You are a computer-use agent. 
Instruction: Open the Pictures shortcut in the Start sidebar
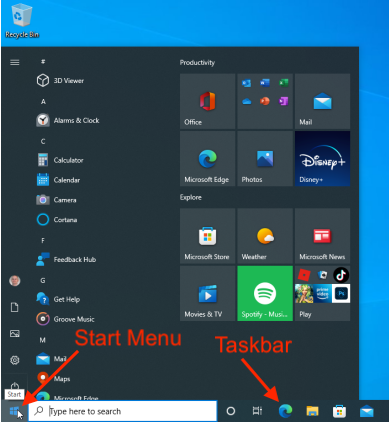coord(15,334)
